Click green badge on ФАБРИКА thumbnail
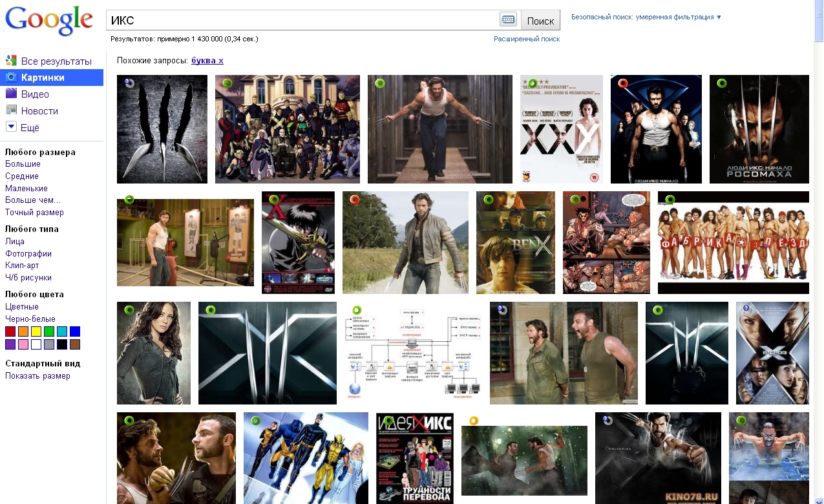This screenshot has width=824, height=504. tap(670, 200)
